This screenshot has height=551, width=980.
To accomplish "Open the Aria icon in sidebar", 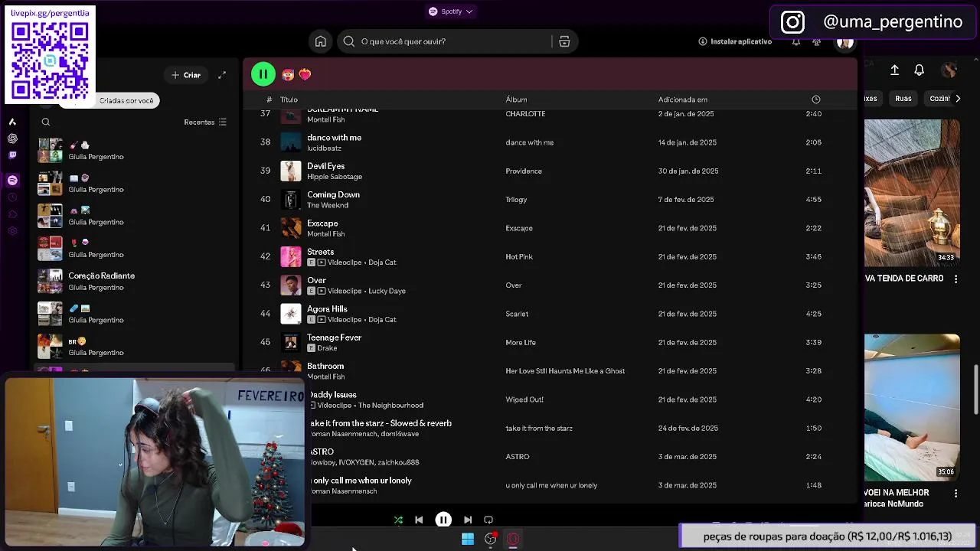I will click(x=12, y=122).
